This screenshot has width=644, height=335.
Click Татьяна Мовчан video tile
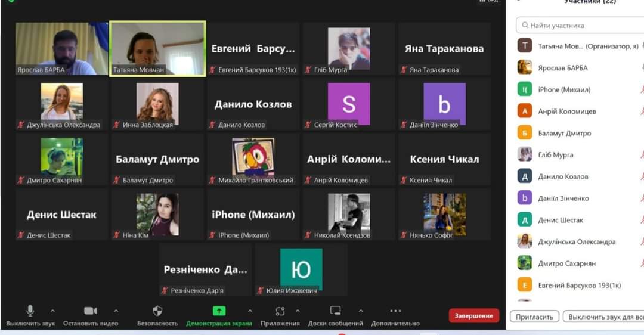[157, 49]
